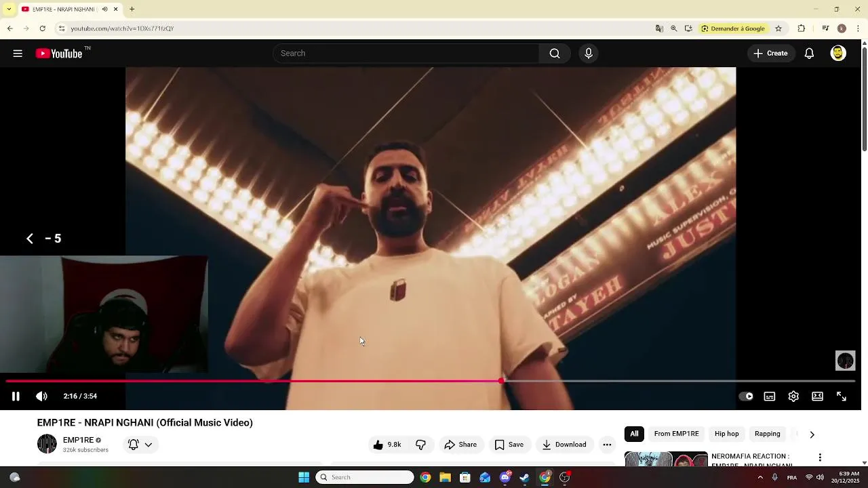Open Chrome profile avatar
The image size is (868, 488).
click(842, 28)
